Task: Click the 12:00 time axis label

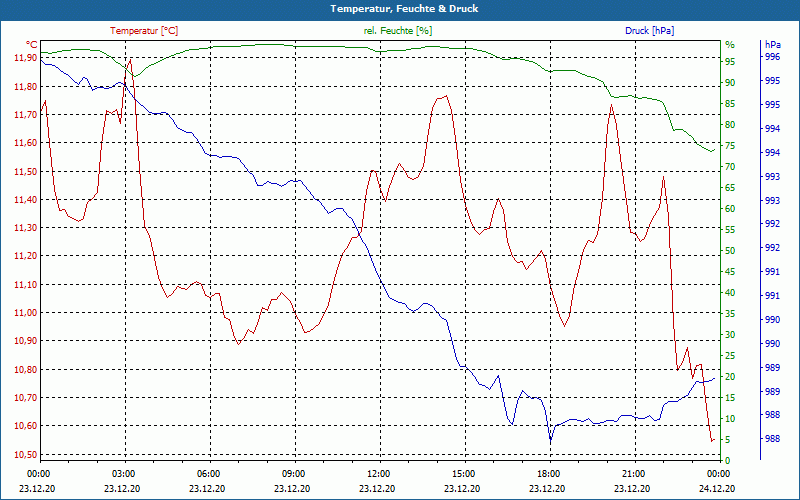Action: [377, 474]
